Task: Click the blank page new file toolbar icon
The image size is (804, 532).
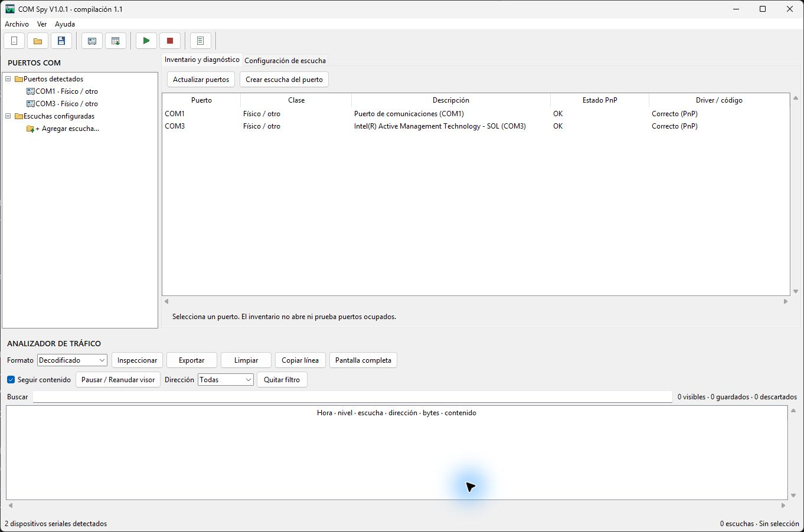Action: pyautogui.click(x=14, y=41)
